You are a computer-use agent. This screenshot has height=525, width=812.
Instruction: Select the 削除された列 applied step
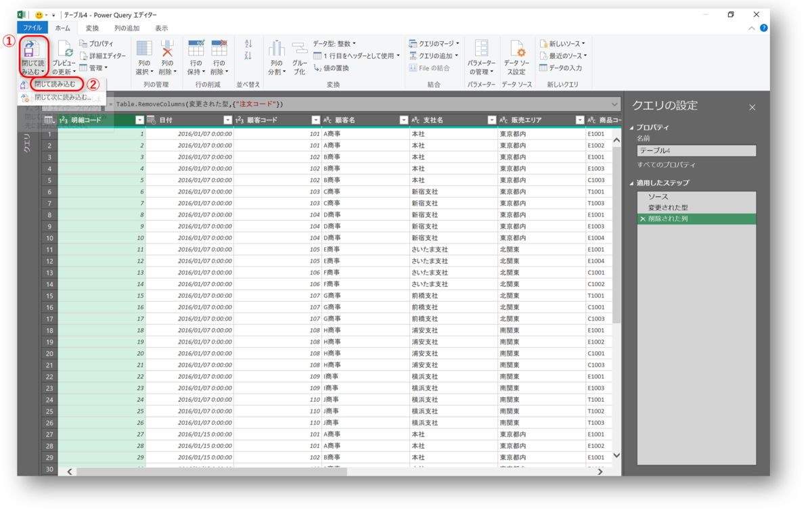pos(696,219)
